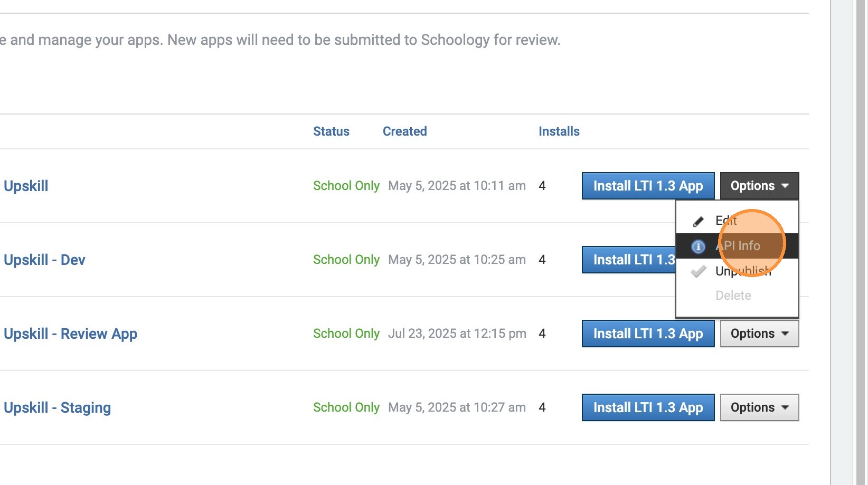868x485 pixels.
Task: Open the Upskill - Dev app link
Action: coord(44,260)
